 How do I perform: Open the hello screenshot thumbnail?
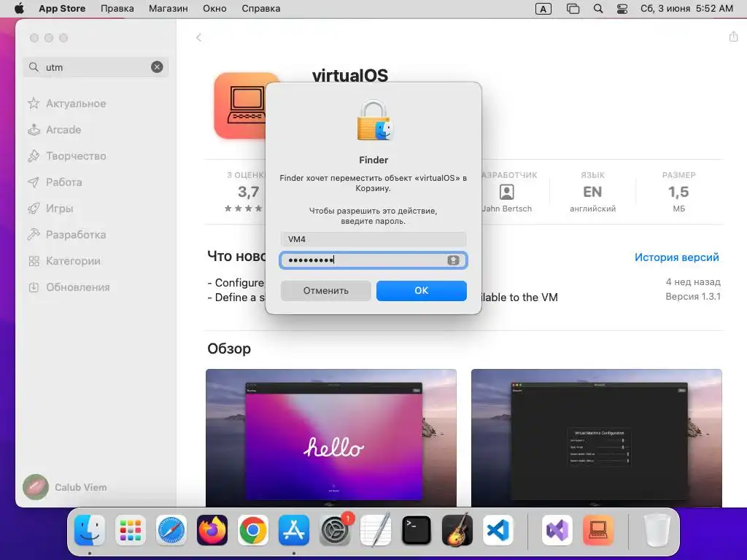pos(331,438)
